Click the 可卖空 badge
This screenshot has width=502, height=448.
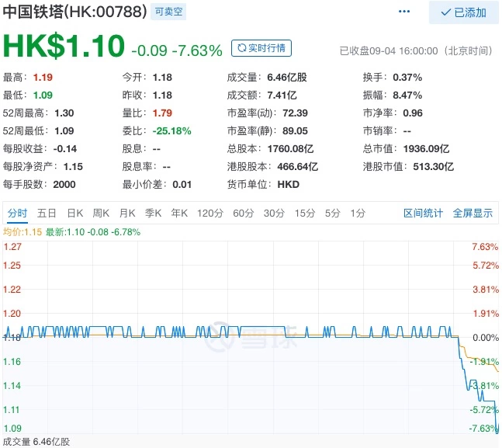(168, 12)
